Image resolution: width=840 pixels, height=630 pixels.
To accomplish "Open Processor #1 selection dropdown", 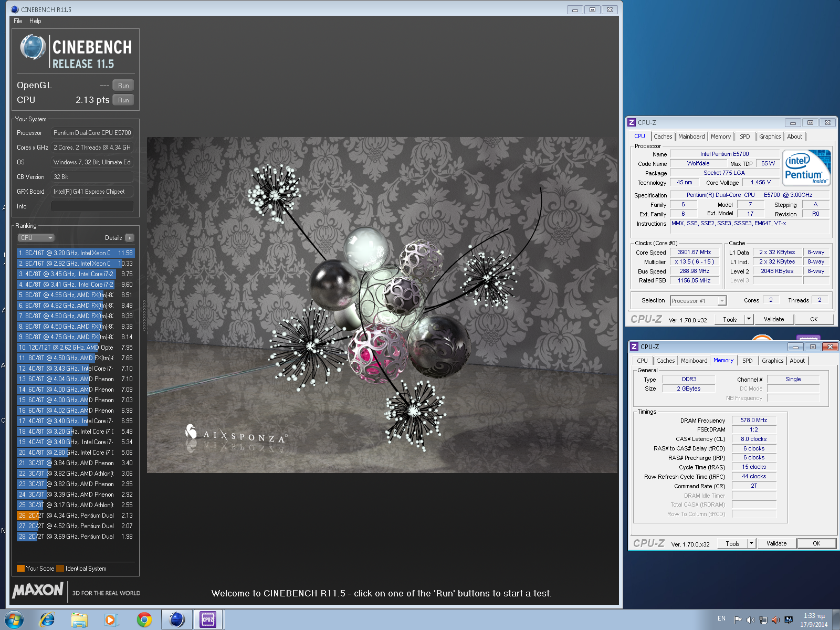I will pyautogui.click(x=698, y=301).
